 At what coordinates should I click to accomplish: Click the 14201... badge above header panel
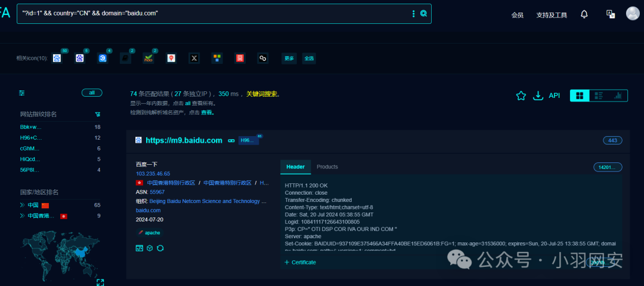coord(608,167)
